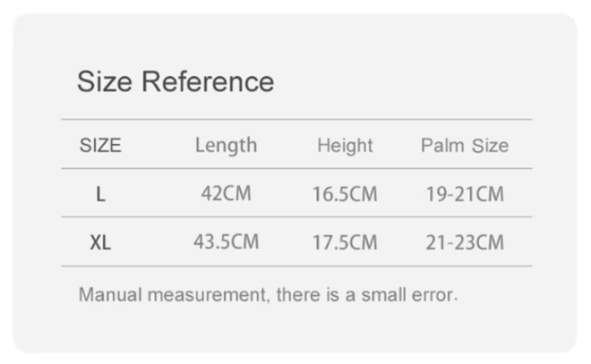The width and height of the screenshot is (591, 364).
Task: Click the word "Reference" in the title
Action: click(x=208, y=81)
